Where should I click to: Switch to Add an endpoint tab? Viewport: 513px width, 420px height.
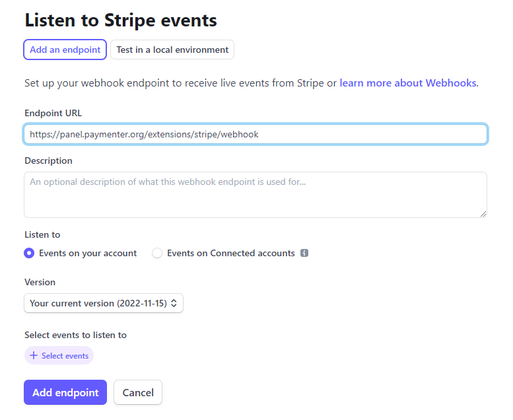(65, 50)
